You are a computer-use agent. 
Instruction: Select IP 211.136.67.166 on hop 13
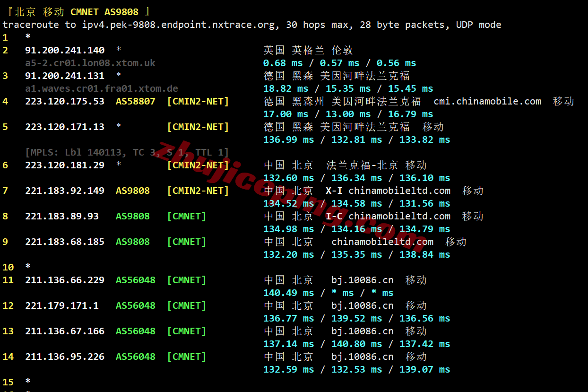click(65, 331)
